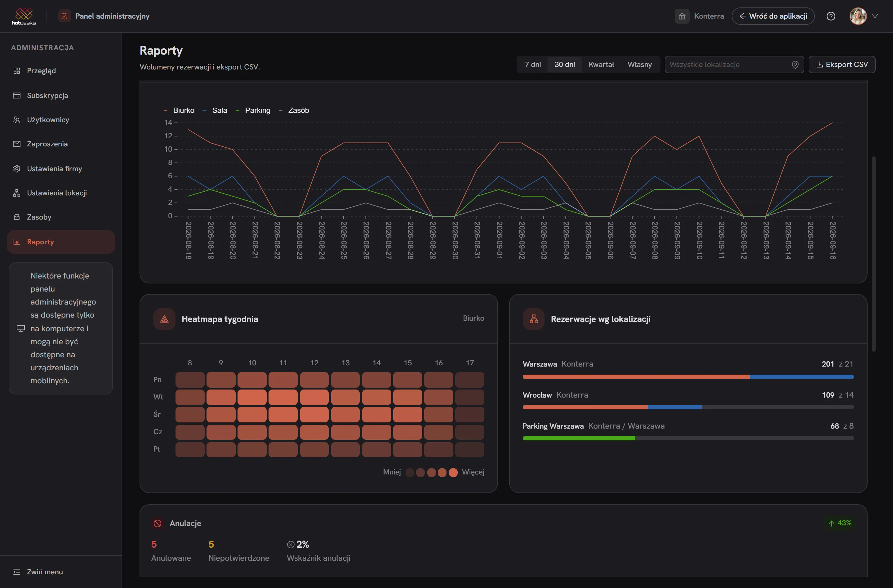
Task: Select the Własny range
Action: pyautogui.click(x=639, y=65)
